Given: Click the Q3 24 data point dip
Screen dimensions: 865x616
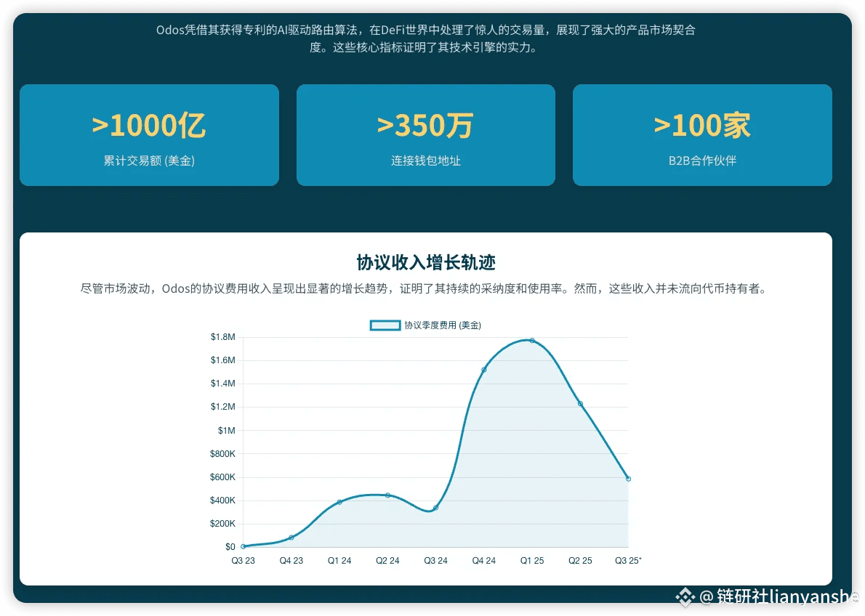Looking at the screenshot, I should click(x=436, y=508).
